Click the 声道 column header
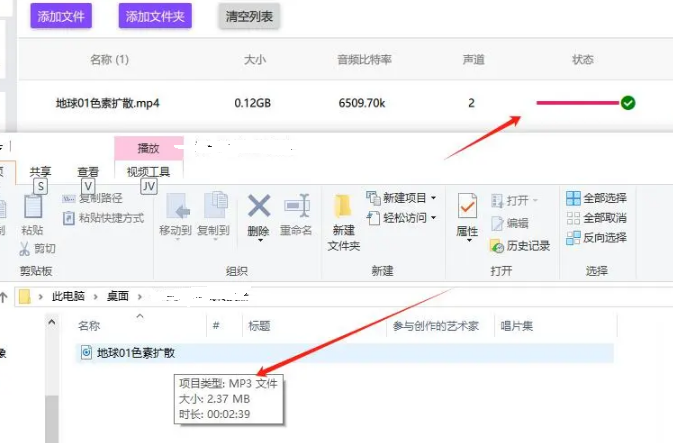Image resolution: width=673 pixels, height=443 pixels. (473, 59)
